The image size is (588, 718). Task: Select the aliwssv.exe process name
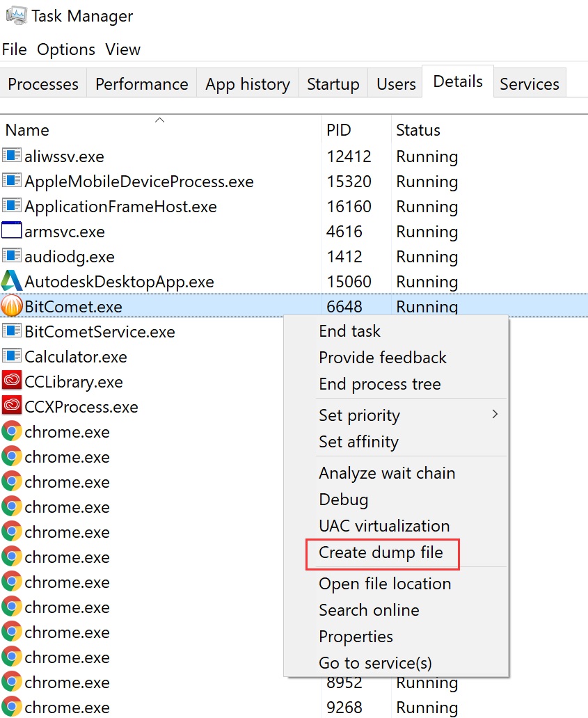(64, 156)
